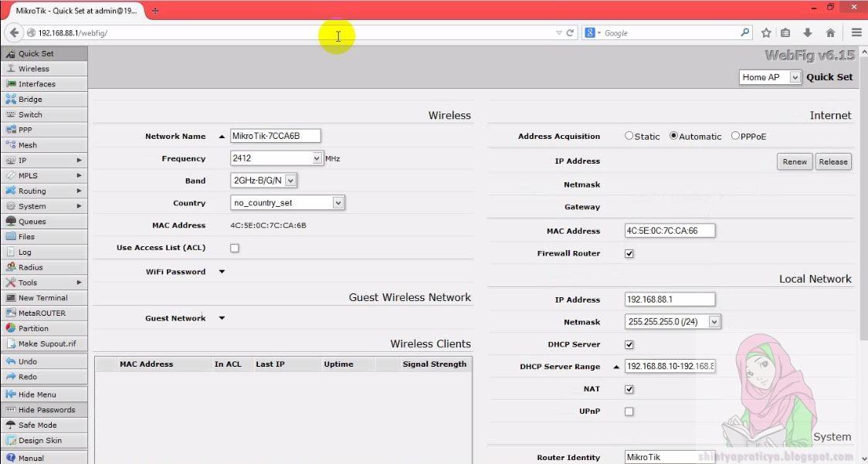Open the Manual help icon
Image resolution: width=868 pixels, height=464 pixels.
coord(11,458)
